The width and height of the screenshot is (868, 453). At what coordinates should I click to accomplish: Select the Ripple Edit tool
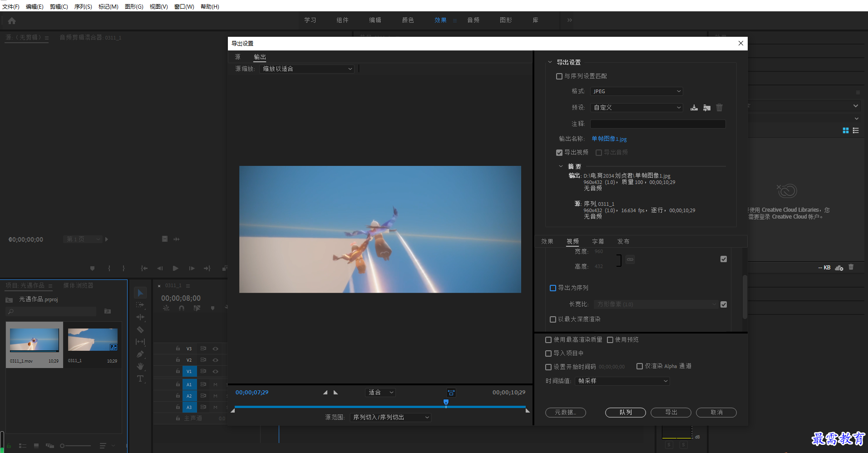click(x=140, y=317)
